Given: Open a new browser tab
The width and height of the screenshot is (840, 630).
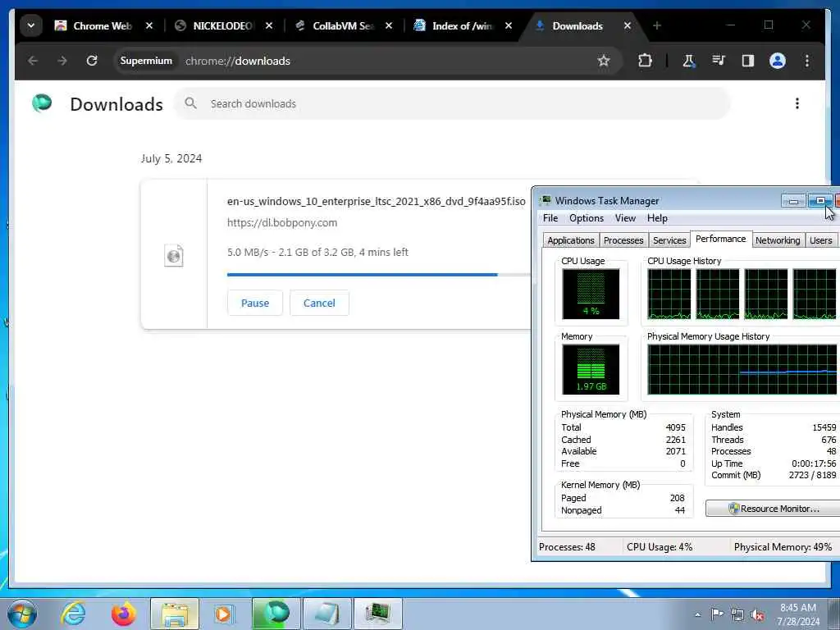Looking at the screenshot, I should [x=657, y=25].
